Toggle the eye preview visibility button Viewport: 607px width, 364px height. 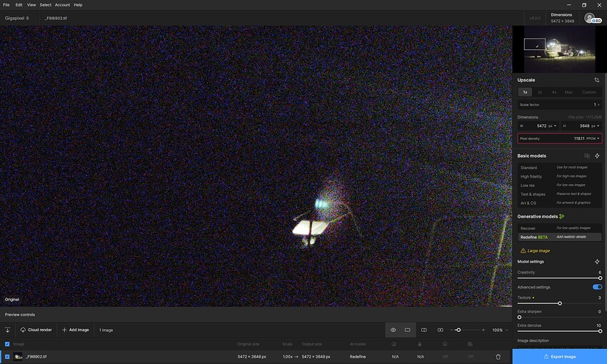[393, 330]
